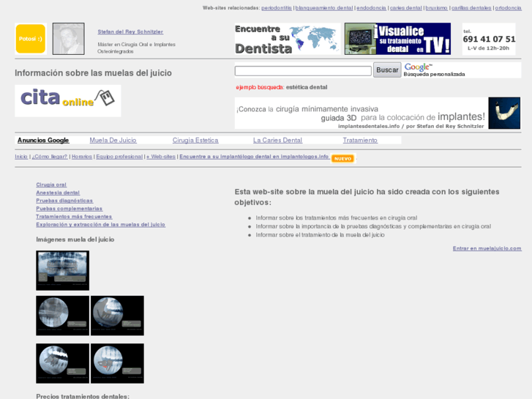Click the estética dental search example text

coord(307,87)
